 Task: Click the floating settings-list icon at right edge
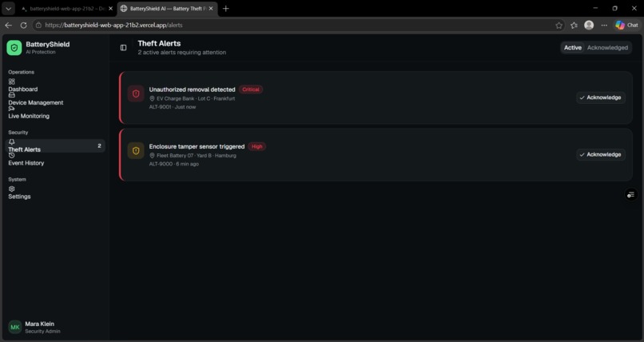coord(631,195)
